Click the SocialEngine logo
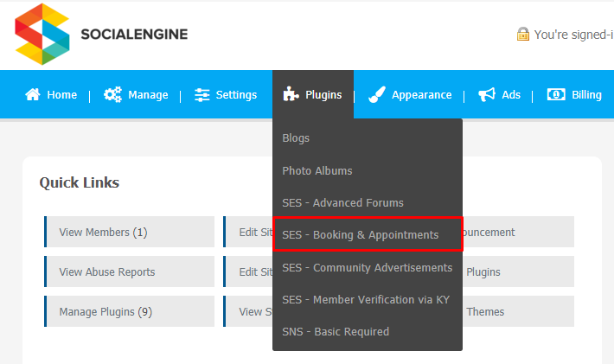The image size is (614, 364). pyautogui.click(x=101, y=34)
